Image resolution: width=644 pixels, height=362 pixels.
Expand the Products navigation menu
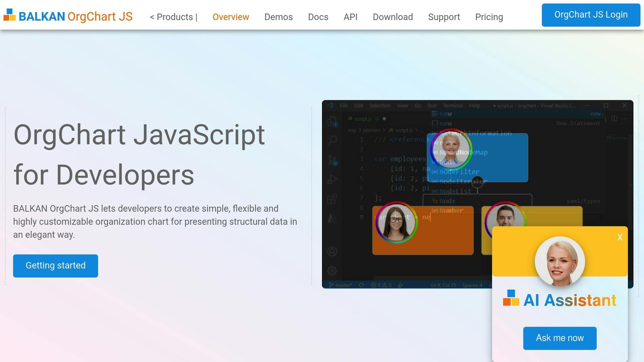tap(173, 17)
